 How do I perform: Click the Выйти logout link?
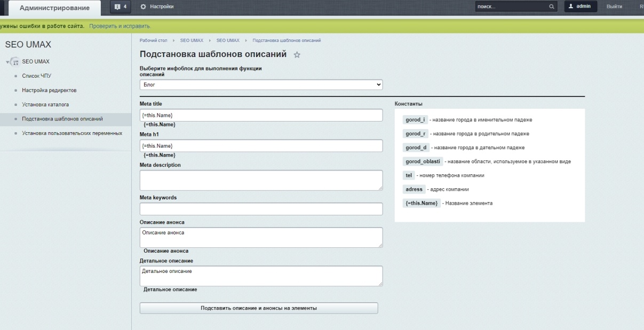click(614, 6)
